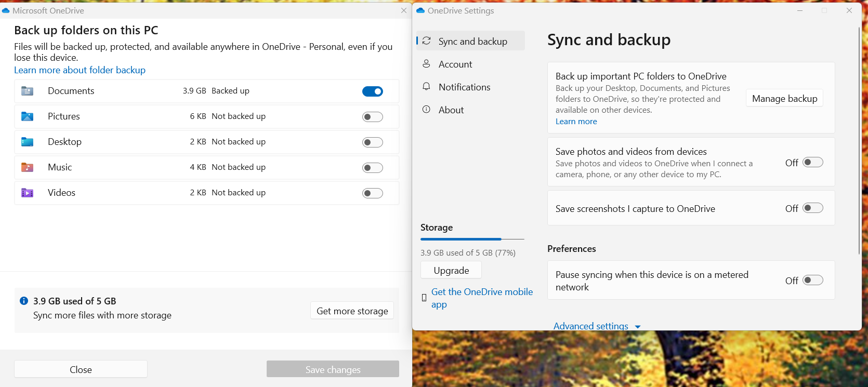Screen dimensions: 868x387
Task: Enable backup for Desktop folder
Action: 373,142
